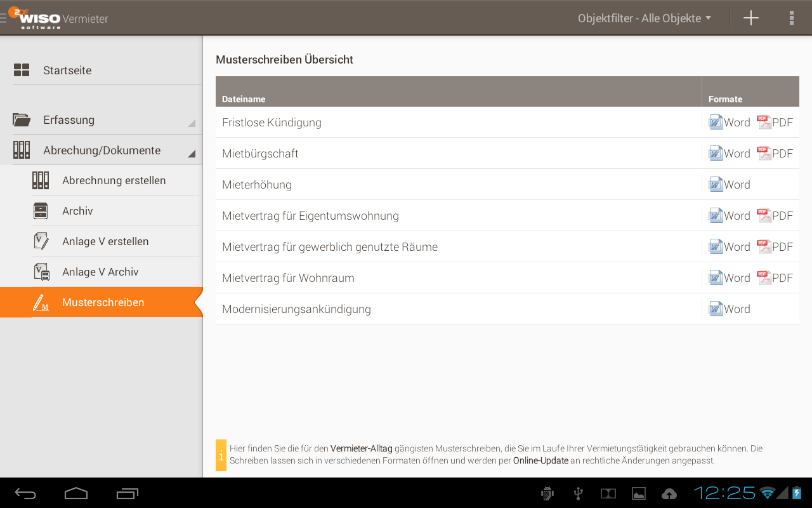The height and width of the screenshot is (508, 812).
Task: Collapse the Abrechung/Dokumente section
Action: (x=101, y=150)
